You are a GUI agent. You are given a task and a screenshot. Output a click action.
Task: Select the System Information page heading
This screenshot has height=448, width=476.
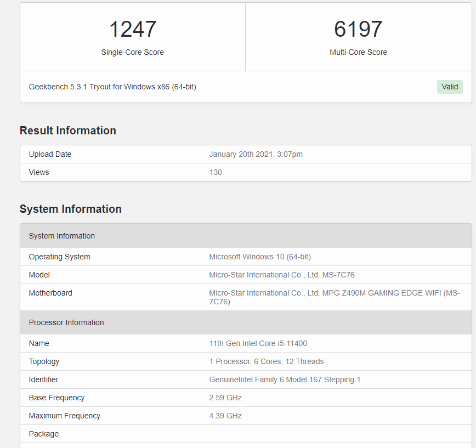tap(71, 209)
